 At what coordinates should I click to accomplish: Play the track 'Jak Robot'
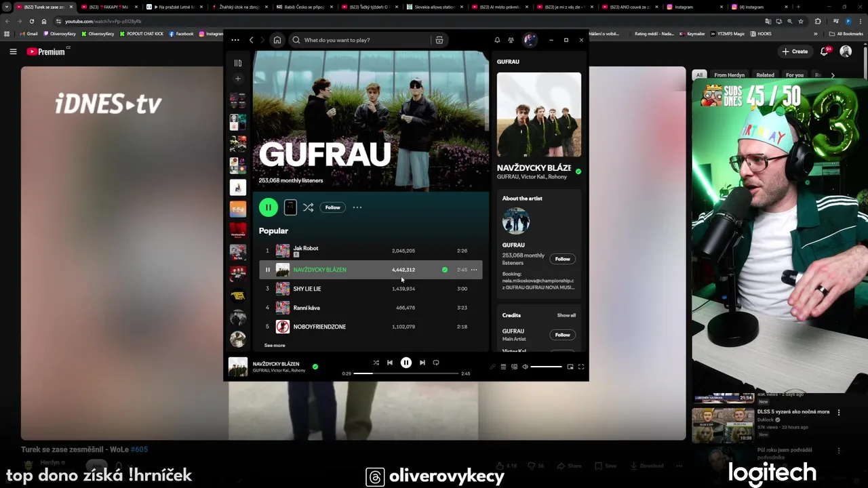point(370,251)
